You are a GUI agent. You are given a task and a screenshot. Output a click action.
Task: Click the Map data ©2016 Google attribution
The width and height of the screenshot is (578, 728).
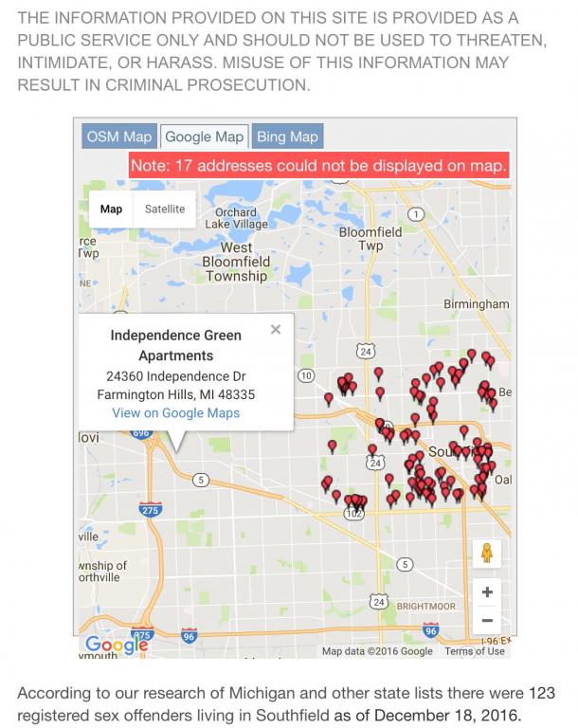click(x=377, y=651)
